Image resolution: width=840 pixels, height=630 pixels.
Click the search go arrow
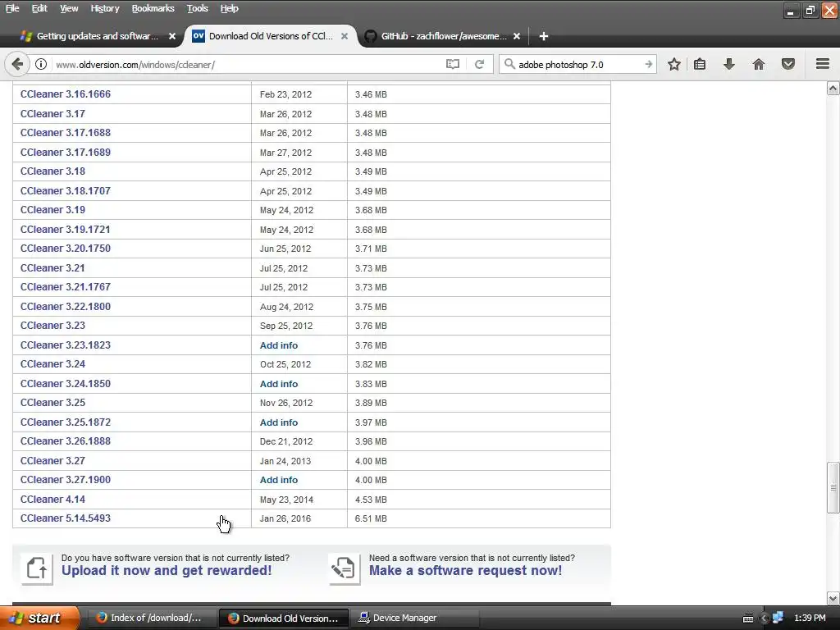[648, 64]
